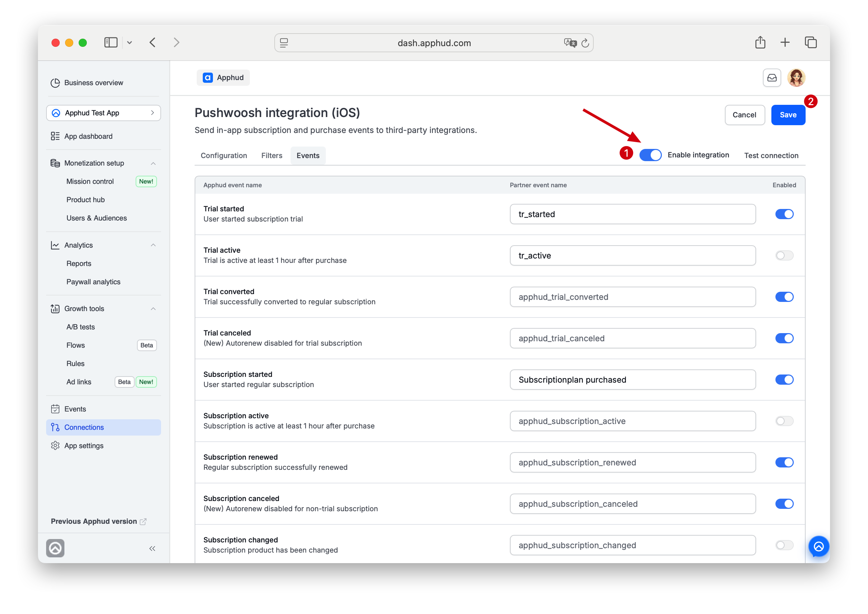This screenshot has width=868, height=614.
Task: Click the Apphud breadcrumb chip
Action: pos(223,78)
